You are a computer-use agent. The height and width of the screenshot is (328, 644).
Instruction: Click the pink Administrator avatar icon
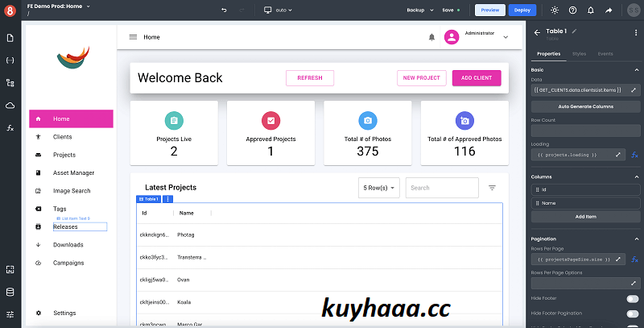pyautogui.click(x=452, y=37)
